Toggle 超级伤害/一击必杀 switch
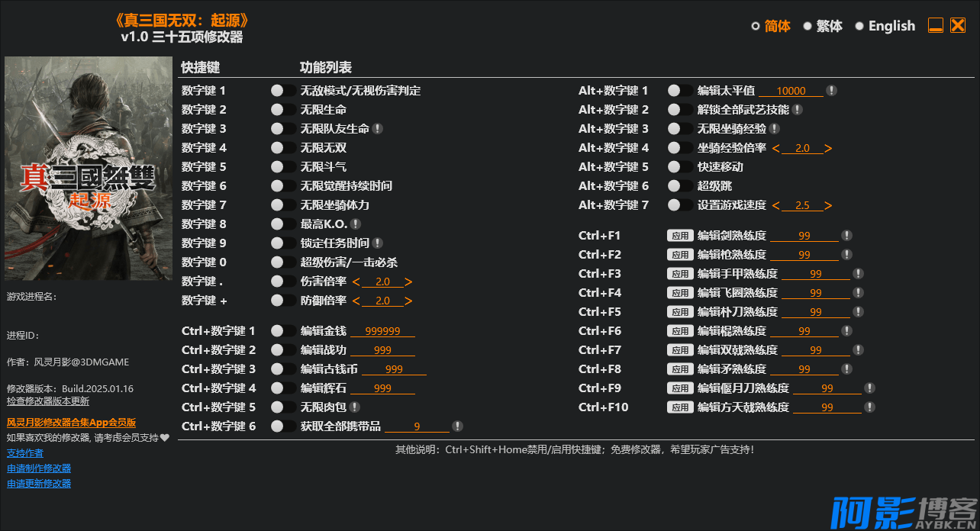Viewport: 980px width, 531px height. [283, 262]
